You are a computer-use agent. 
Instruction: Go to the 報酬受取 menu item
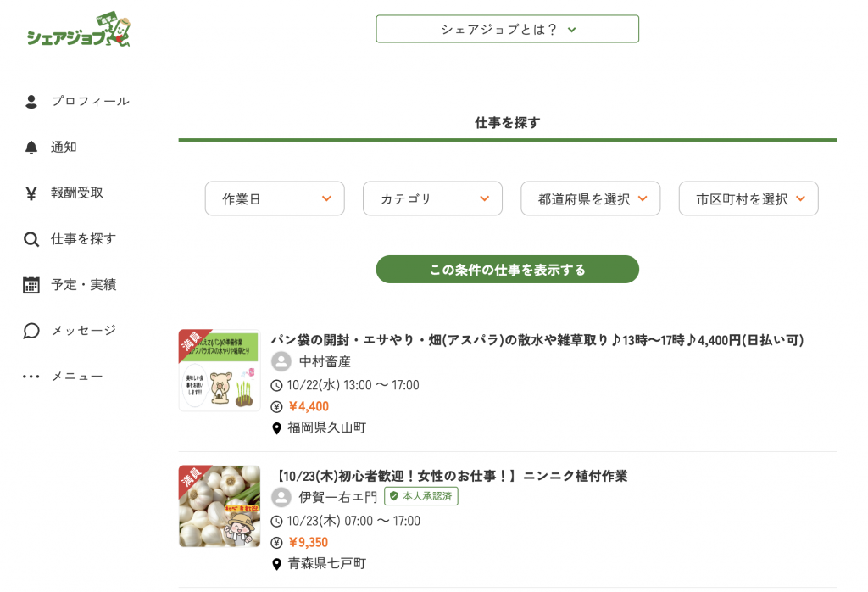(77, 193)
